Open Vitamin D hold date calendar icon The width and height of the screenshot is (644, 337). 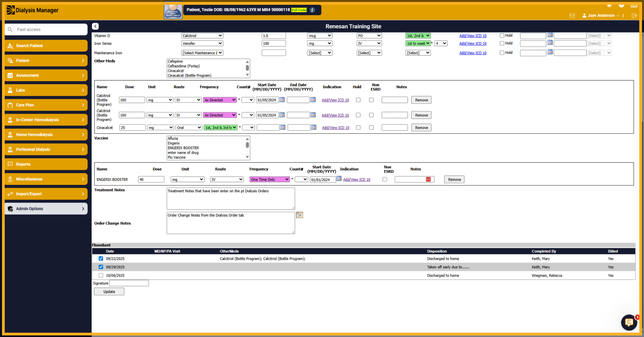(550, 35)
